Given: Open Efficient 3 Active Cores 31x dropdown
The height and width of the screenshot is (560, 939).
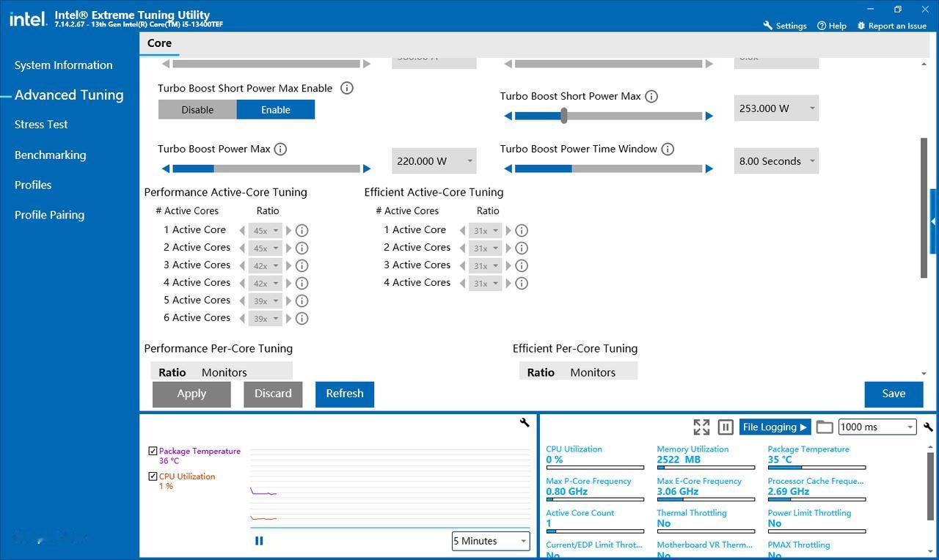Looking at the screenshot, I should [486, 265].
